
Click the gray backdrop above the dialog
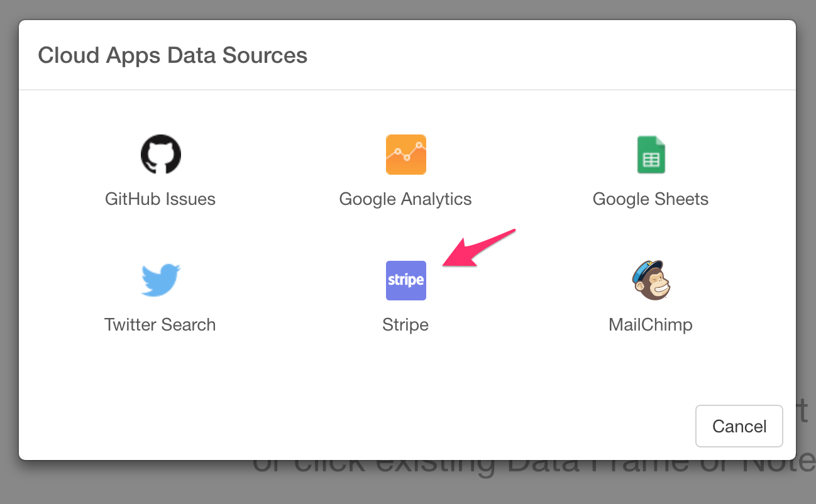click(x=408, y=9)
